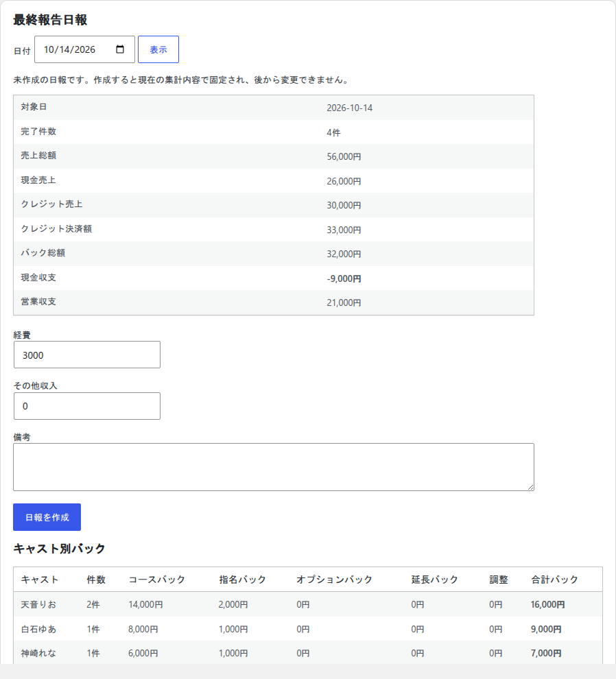The width and height of the screenshot is (616, 679).
Task: Select 天音りお's total 16,000円
Action: 548,604
